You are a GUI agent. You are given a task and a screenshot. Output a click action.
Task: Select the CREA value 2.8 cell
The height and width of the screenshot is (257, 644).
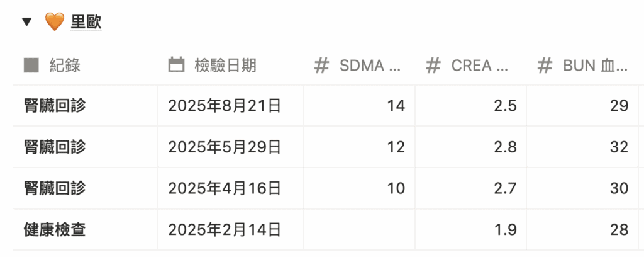pyautogui.click(x=470, y=147)
